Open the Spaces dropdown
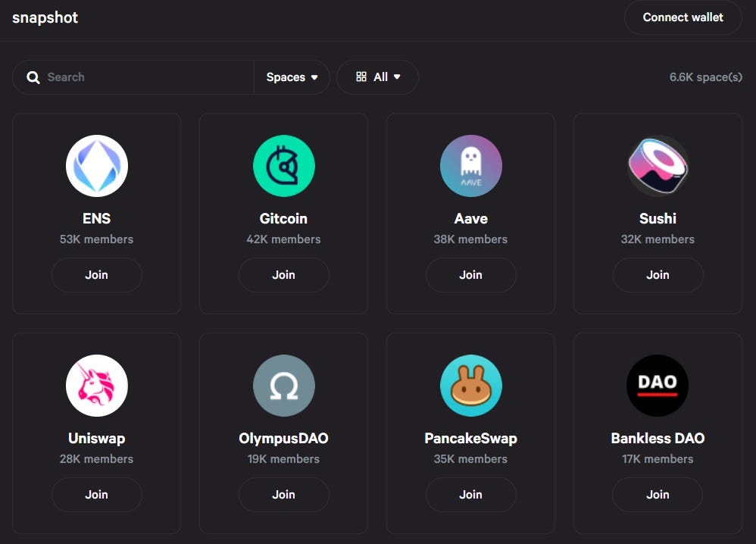The image size is (756, 544). [292, 77]
